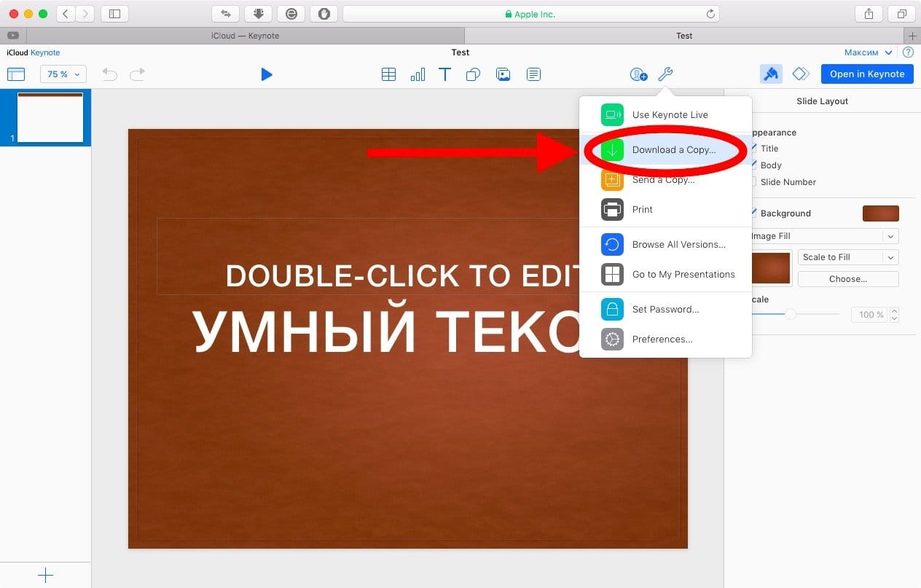Click the 100 % scale field

870,315
